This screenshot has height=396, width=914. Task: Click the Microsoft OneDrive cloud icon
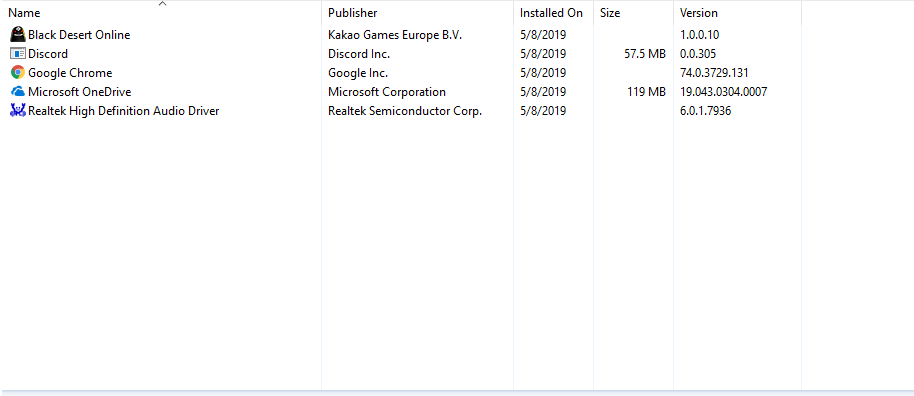coord(18,92)
